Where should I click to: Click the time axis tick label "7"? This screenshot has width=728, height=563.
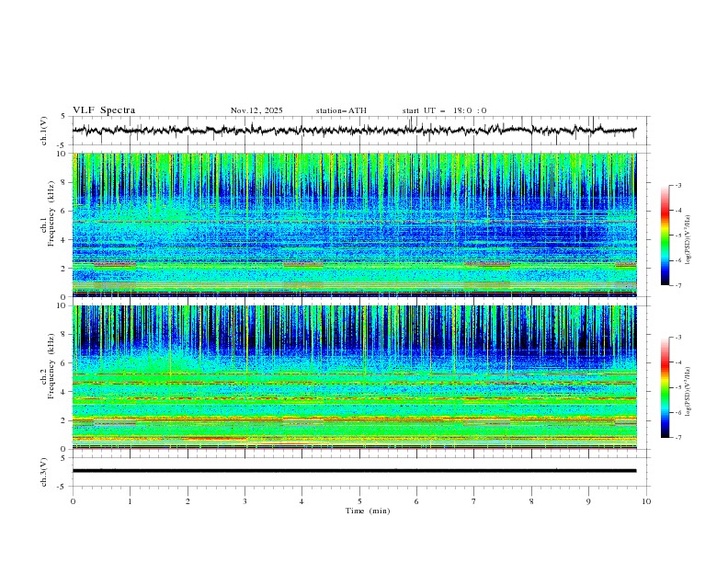[474, 501]
